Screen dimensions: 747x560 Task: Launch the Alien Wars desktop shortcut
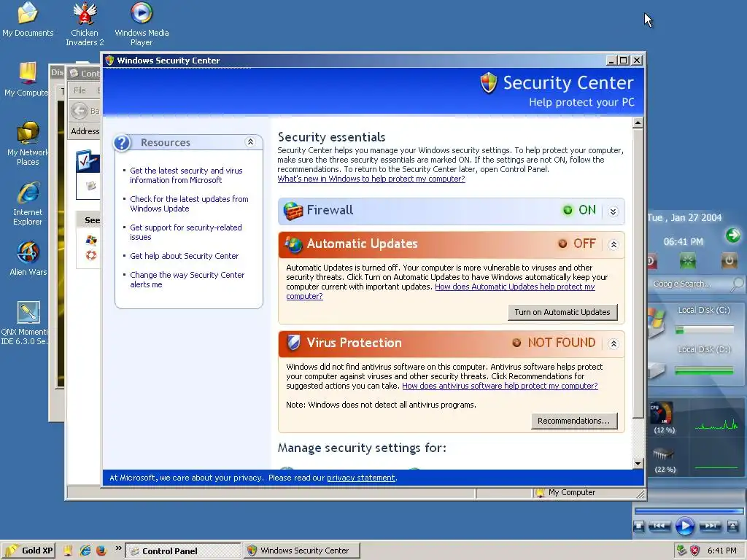[x=28, y=258]
